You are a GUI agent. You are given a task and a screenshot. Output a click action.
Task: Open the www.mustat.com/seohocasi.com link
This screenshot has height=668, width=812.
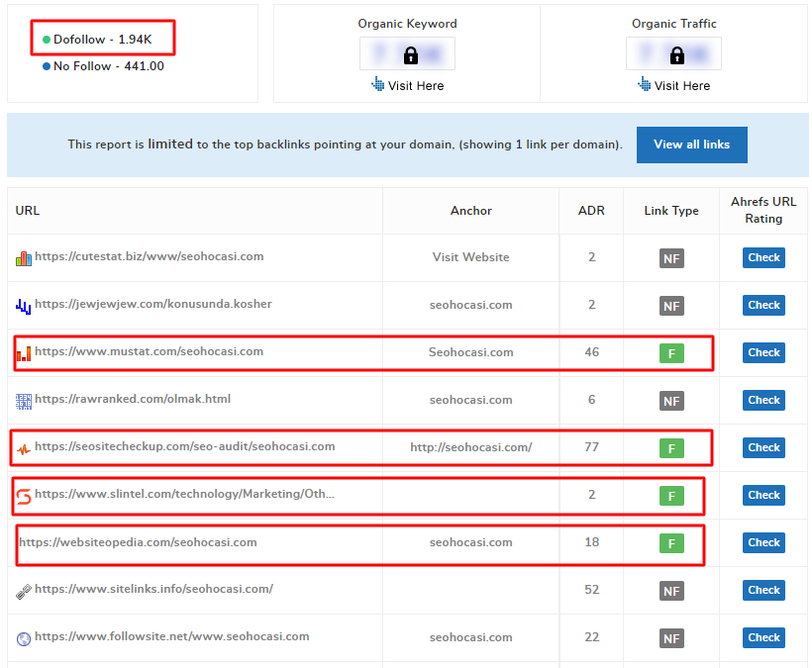click(150, 352)
